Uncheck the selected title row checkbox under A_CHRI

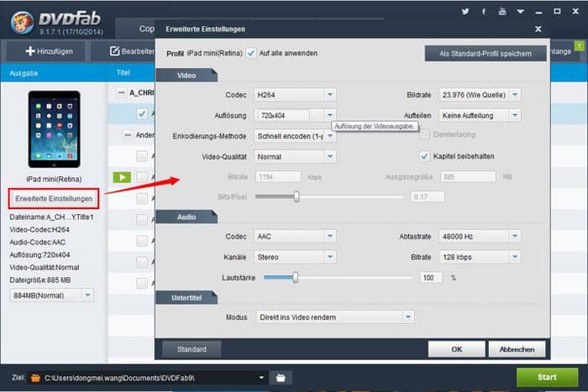pos(142,113)
